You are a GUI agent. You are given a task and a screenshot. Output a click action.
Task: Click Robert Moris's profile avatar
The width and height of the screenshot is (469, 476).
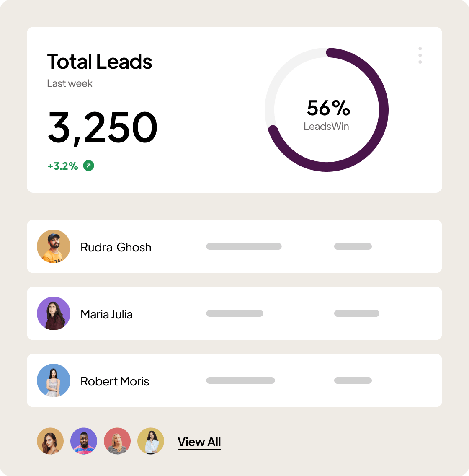54,380
